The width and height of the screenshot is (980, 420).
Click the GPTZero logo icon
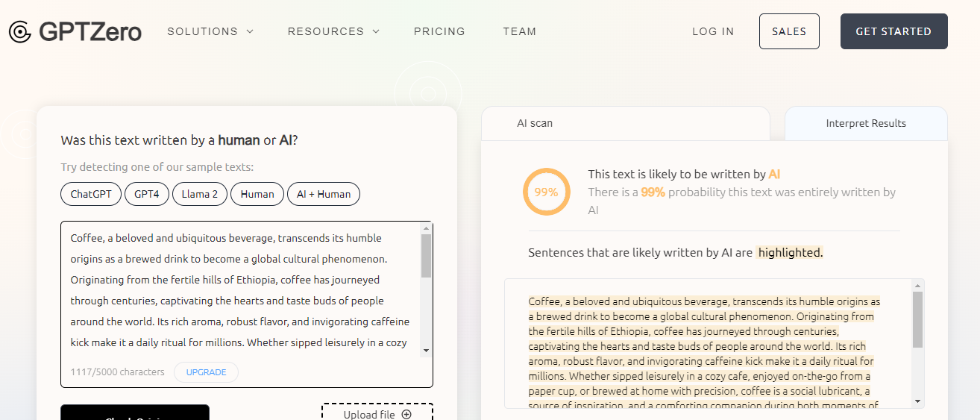pos(20,31)
